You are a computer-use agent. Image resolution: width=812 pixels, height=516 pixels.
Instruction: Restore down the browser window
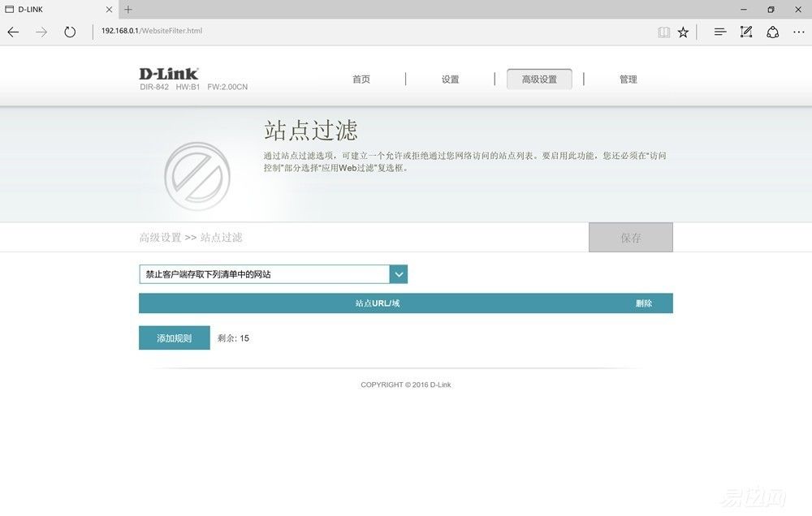click(x=771, y=9)
